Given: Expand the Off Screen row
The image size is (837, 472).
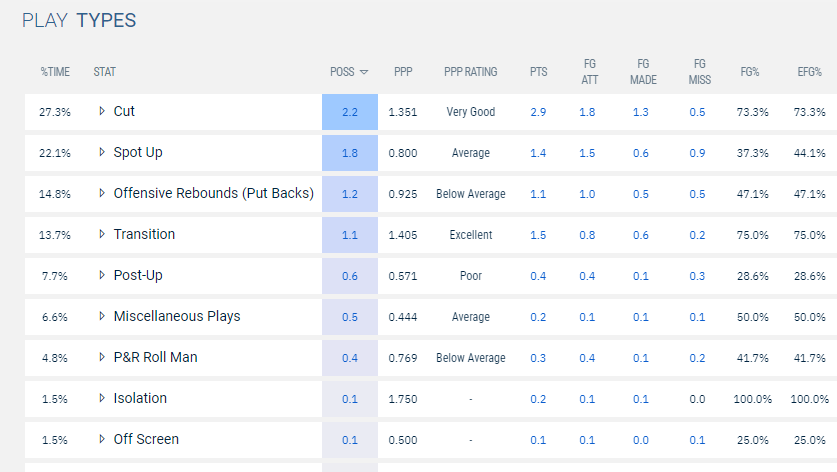Looking at the screenshot, I should point(102,439).
